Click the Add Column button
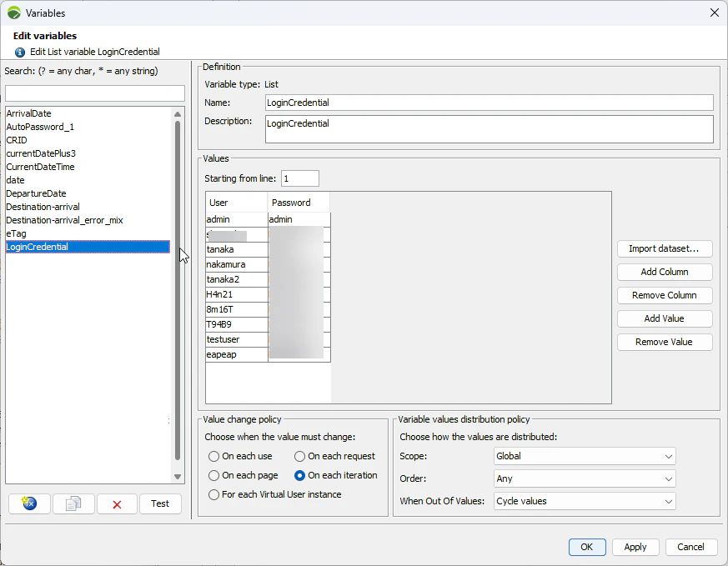 (x=665, y=272)
